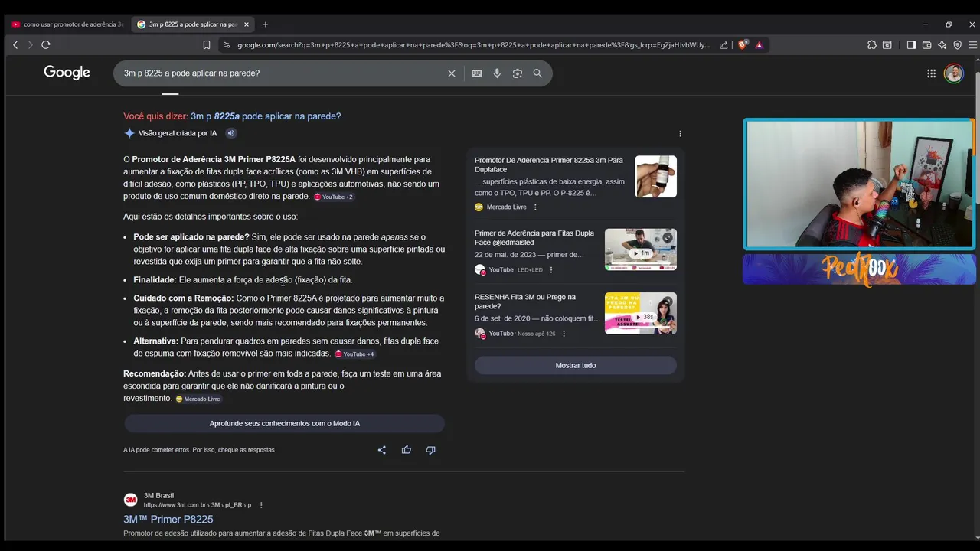
Task: Expand the YouTube +2 source chip
Action: point(333,197)
